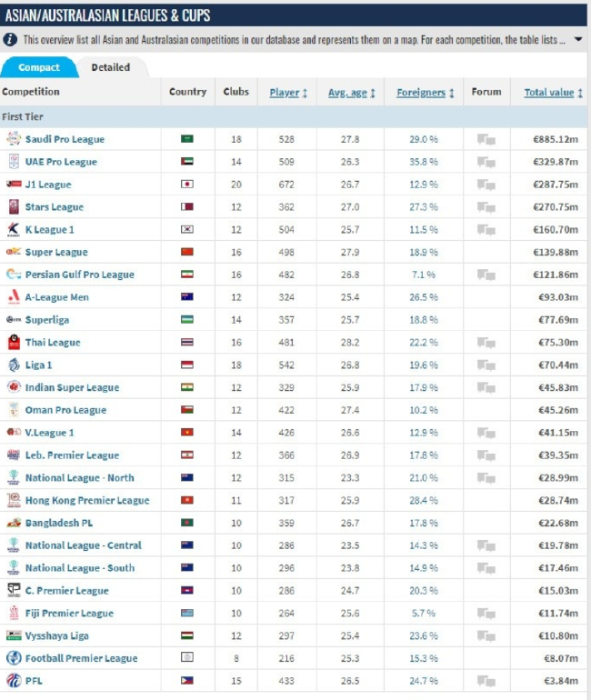This screenshot has height=700, width=591.
Task: Expand the overview description text arrow
Action: coord(578,40)
